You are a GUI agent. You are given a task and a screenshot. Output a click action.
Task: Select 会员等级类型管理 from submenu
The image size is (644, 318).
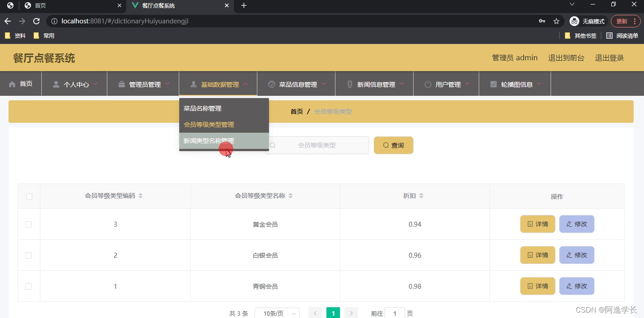[x=224, y=125]
